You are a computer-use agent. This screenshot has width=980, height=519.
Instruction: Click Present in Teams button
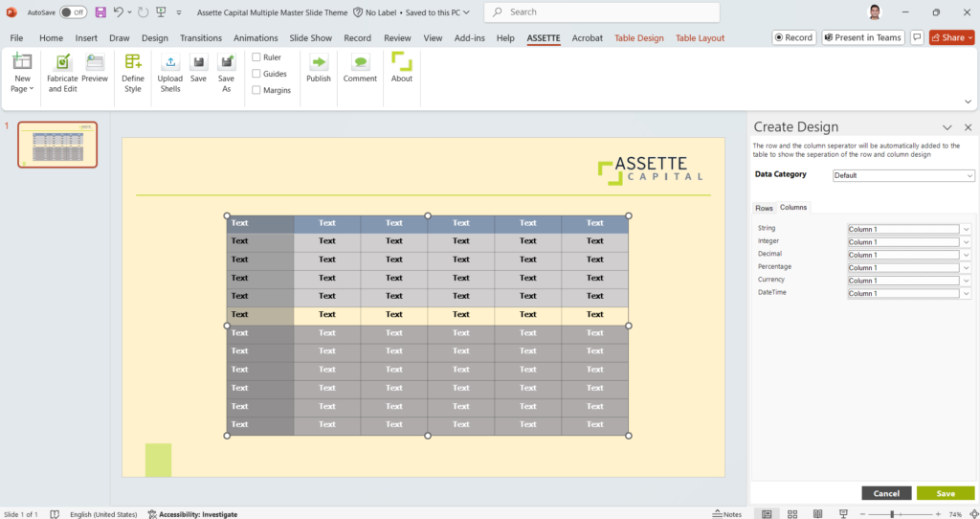click(863, 37)
